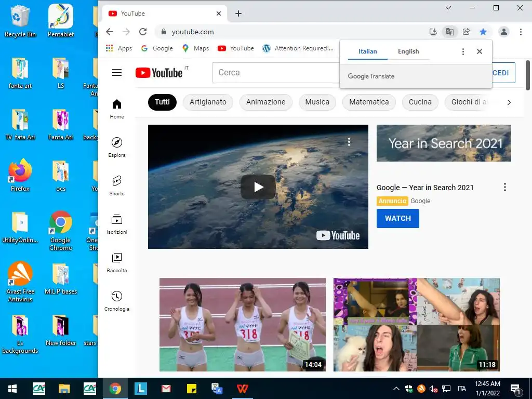Select Italian tab in translate popup
This screenshot has width=532, height=399.
368,51
